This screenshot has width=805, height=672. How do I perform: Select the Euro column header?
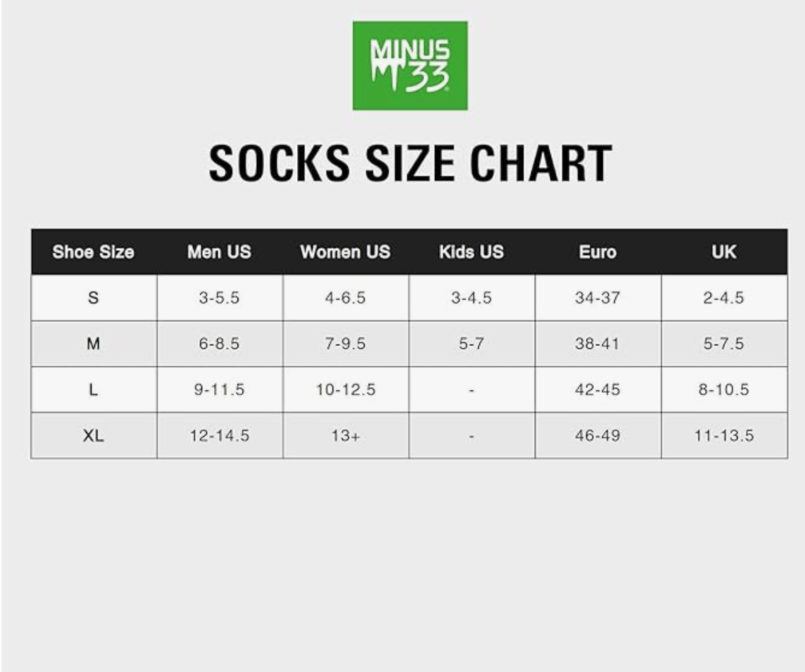(x=597, y=252)
